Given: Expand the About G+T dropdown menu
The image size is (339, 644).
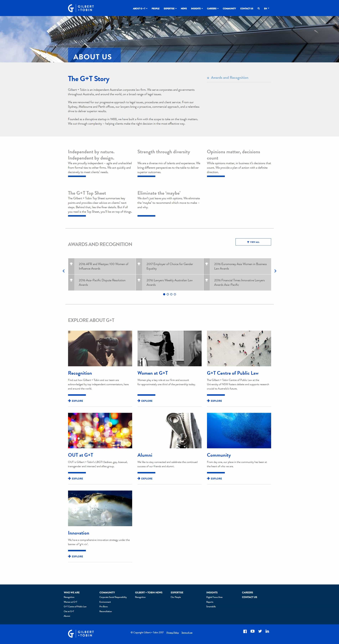Looking at the screenshot, I should (140, 9).
